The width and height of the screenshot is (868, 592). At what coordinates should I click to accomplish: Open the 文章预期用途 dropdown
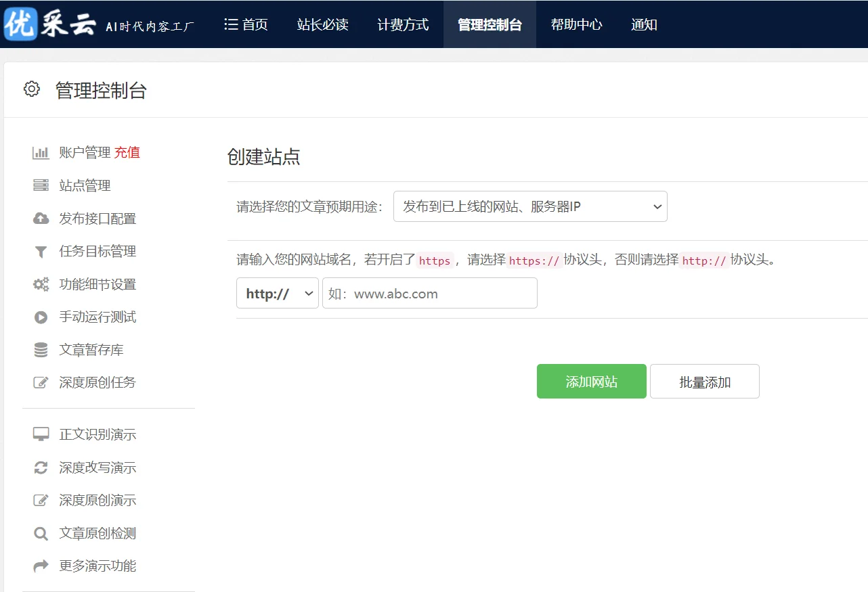[x=529, y=206]
